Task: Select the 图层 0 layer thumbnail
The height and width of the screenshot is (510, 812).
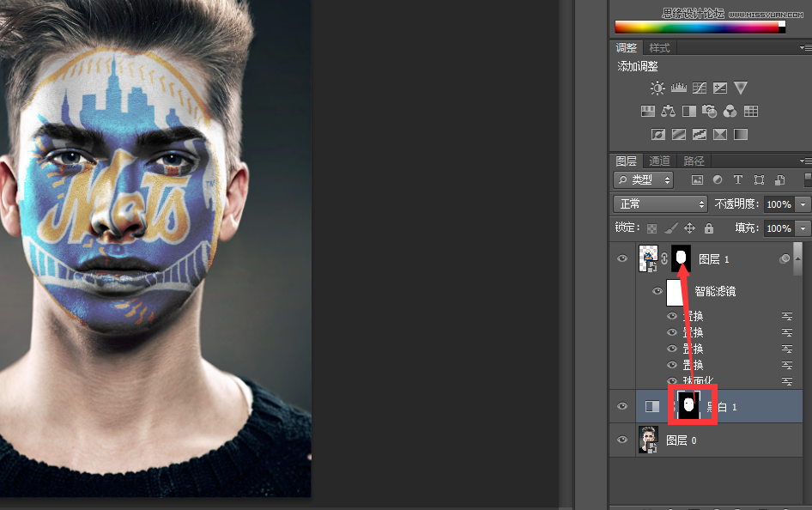Action: (648, 440)
